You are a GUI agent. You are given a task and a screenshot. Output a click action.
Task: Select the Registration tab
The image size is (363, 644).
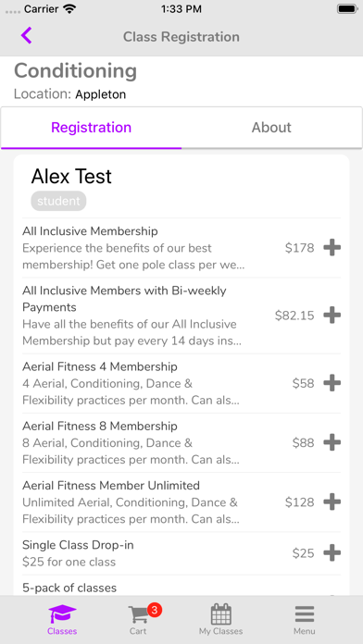(92, 128)
